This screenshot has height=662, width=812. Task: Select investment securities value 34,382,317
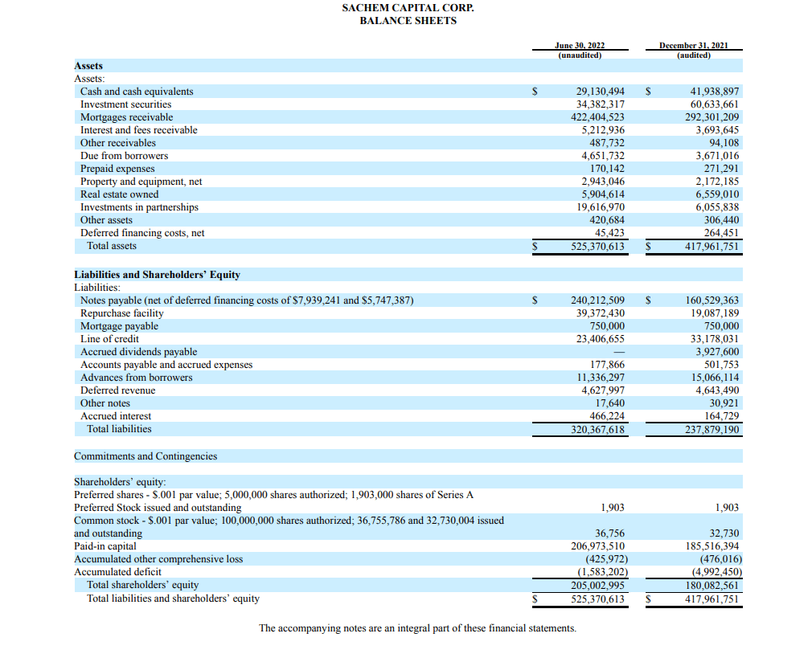coord(601,104)
